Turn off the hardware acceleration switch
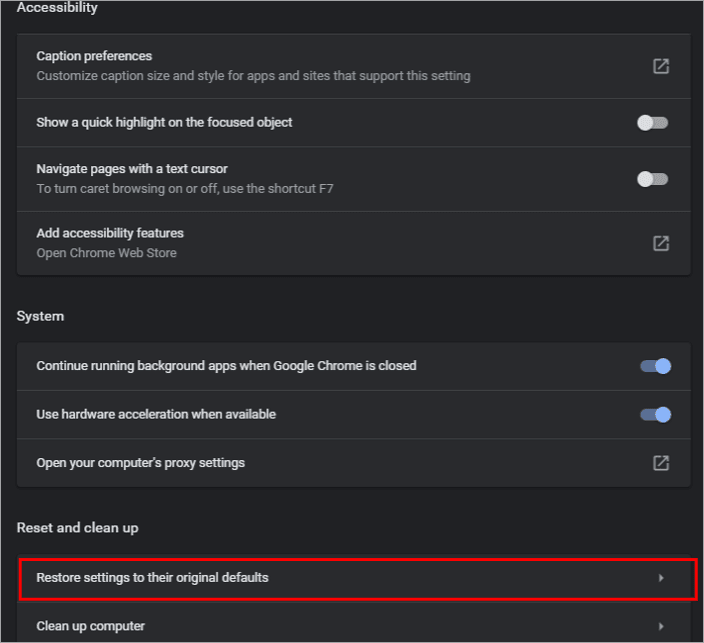 pos(655,414)
